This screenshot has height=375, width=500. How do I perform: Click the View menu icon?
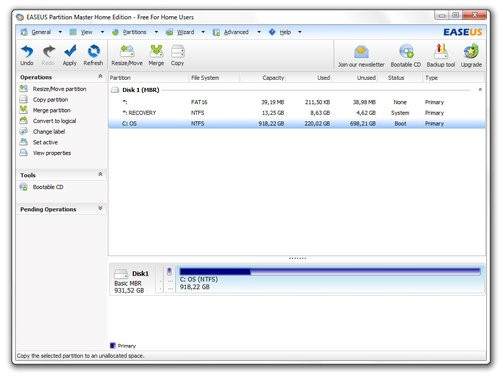(x=73, y=32)
